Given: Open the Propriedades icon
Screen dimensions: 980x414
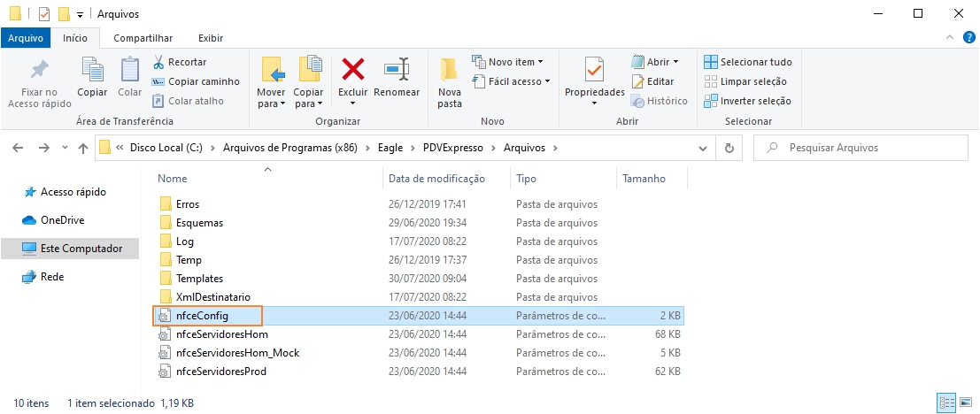Looking at the screenshot, I should tap(594, 70).
